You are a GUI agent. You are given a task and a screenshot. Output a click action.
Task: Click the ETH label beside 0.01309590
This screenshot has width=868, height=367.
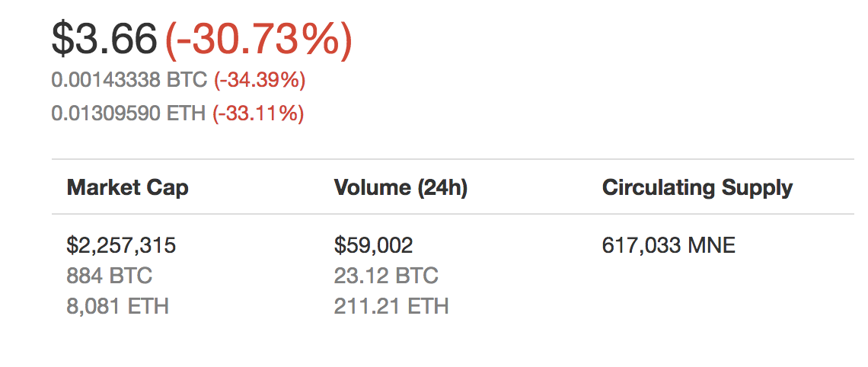[186, 114]
